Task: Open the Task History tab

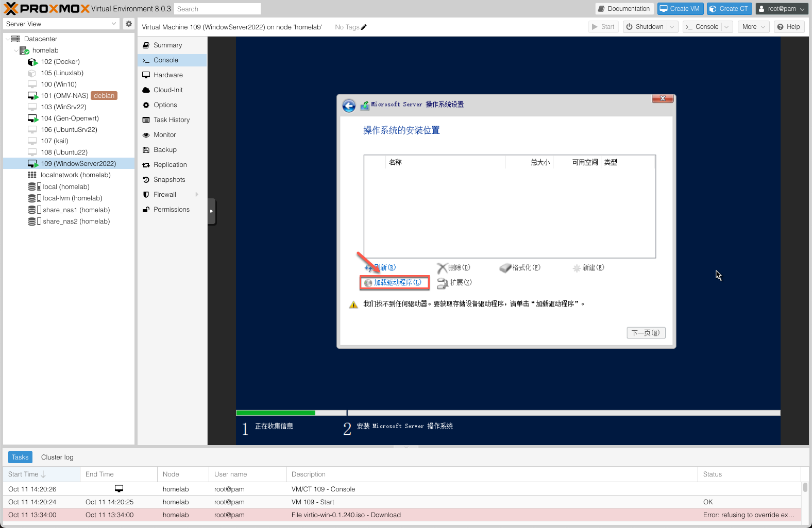Action: point(172,120)
